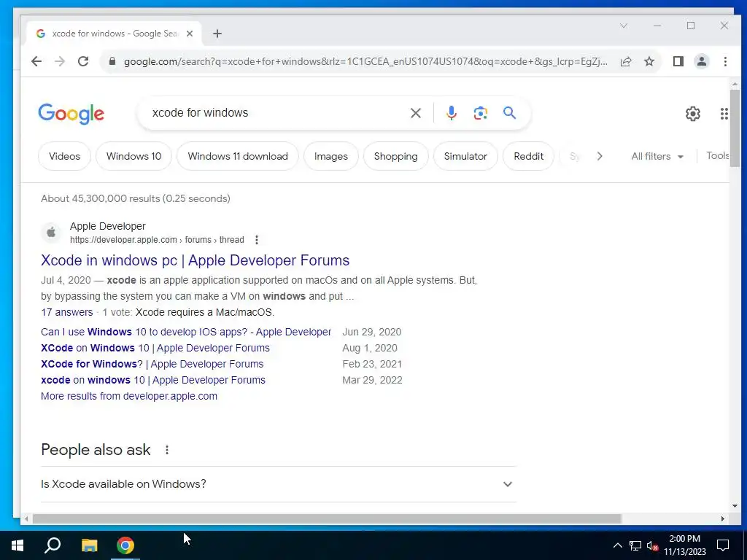Search by image with Google Lens
Screen dimensions: 747x560
pos(480,113)
